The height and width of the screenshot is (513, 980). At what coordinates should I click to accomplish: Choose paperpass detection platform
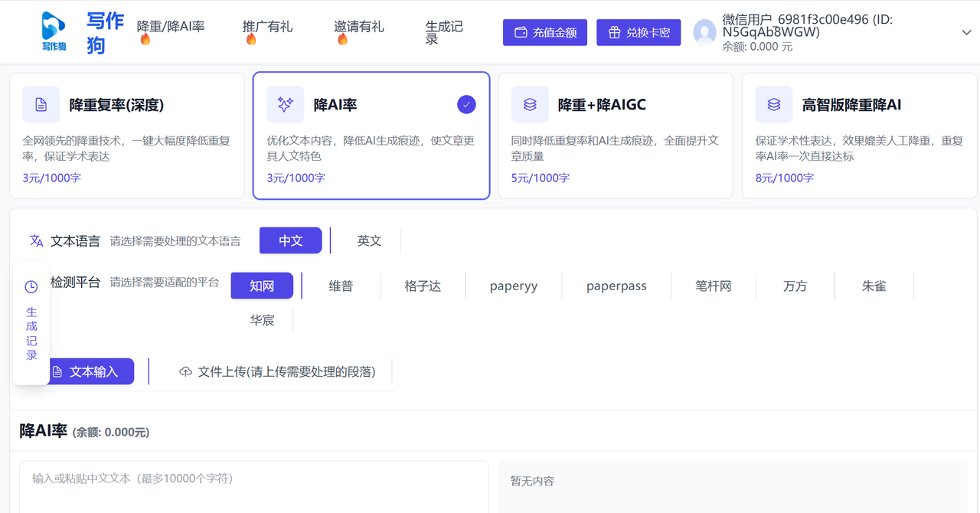click(616, 286)
